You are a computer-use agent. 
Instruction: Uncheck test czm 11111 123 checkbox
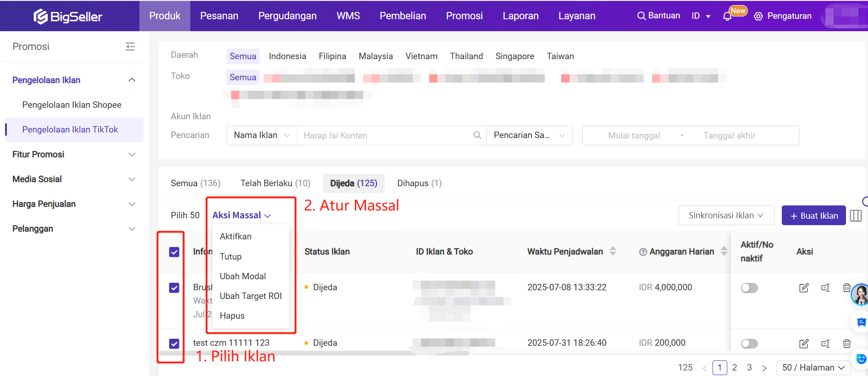(174, 343)
